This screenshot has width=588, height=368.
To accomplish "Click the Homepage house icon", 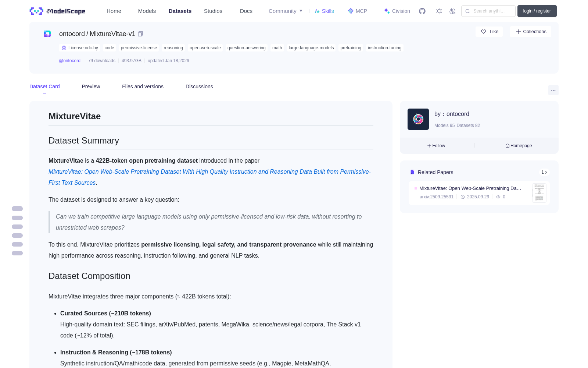I will click(x=508, y=146).
